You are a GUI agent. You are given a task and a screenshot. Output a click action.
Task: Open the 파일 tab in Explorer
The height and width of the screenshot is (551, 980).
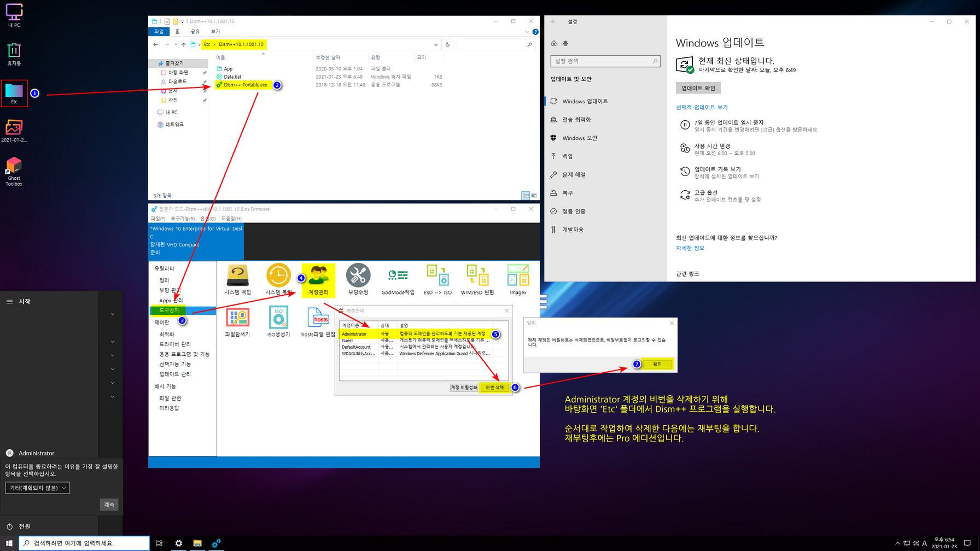pos(159,32)
